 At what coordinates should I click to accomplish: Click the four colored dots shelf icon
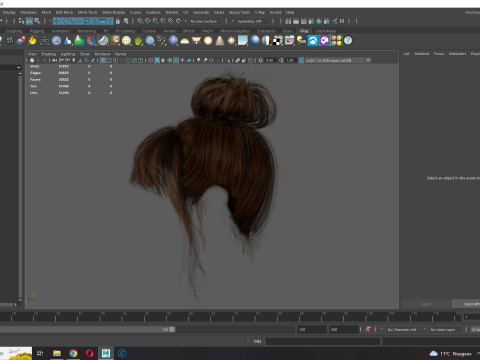[x=336, y=41]
